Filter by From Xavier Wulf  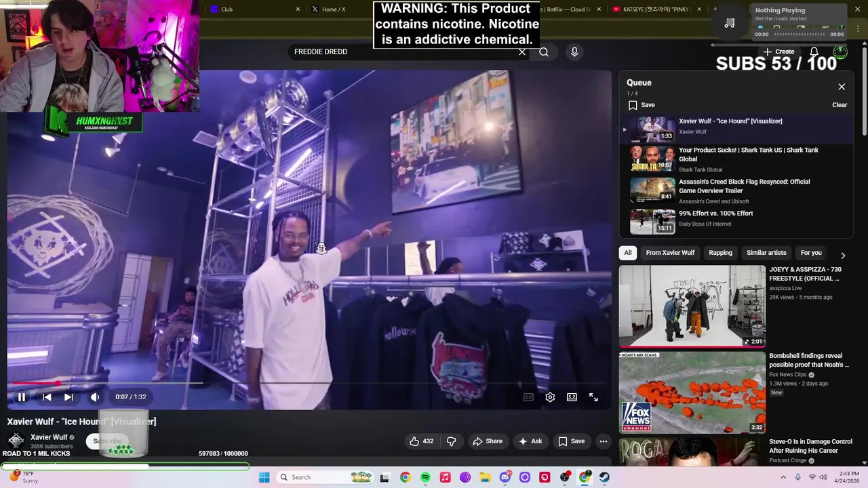pyautogui.click(x=670, y=253)
